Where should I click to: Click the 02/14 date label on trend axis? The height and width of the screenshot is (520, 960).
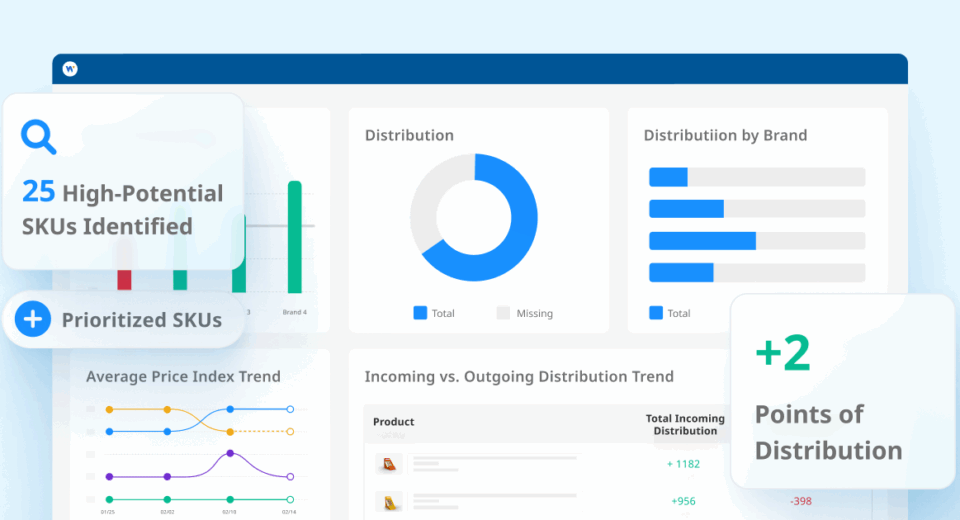pos(289,511)
